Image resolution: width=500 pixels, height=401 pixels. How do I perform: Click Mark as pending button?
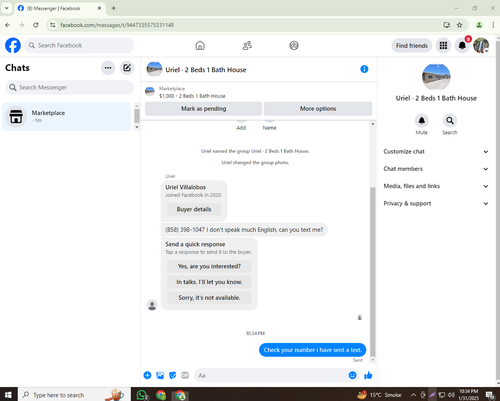point(203,109)
